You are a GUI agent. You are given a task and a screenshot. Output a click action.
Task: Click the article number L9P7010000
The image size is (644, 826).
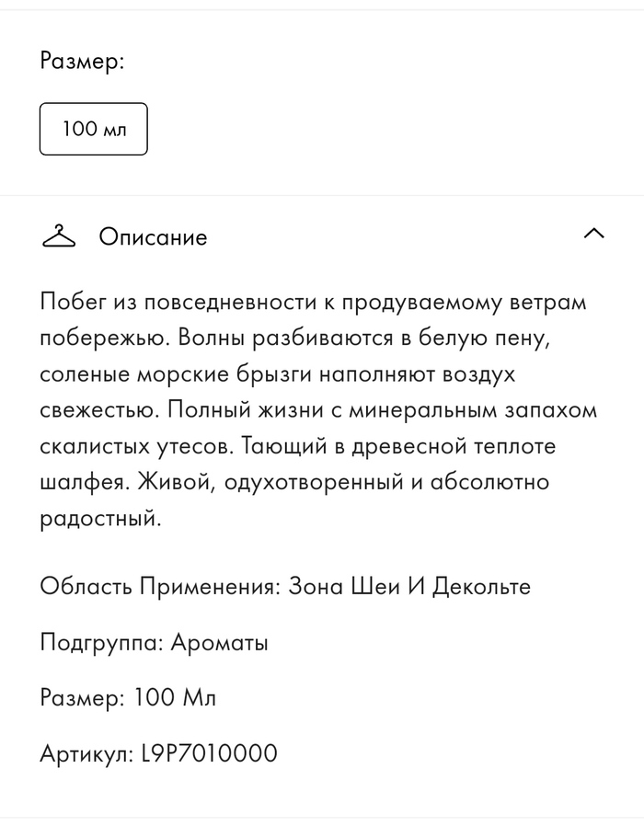click(208, 754)
